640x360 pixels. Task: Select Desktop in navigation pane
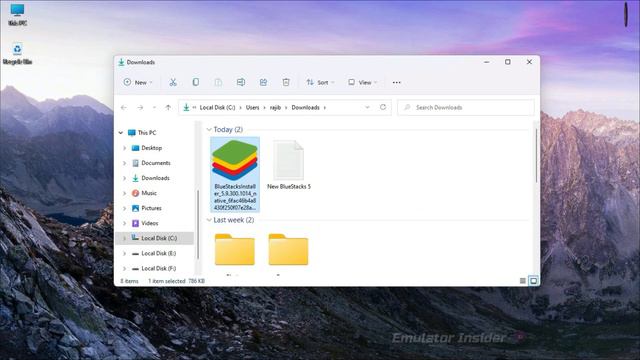tap(151, 148)
